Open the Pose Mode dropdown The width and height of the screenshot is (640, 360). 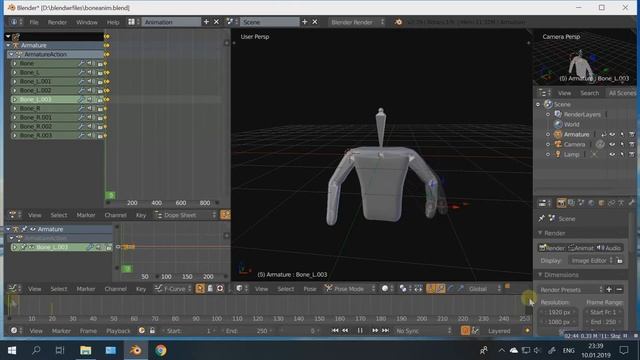350,289
